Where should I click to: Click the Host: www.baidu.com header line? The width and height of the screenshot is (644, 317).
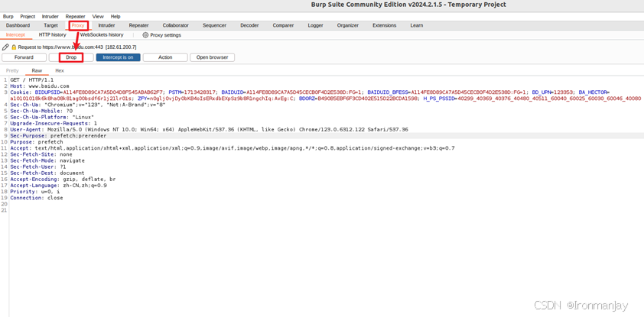coord(40,86)
